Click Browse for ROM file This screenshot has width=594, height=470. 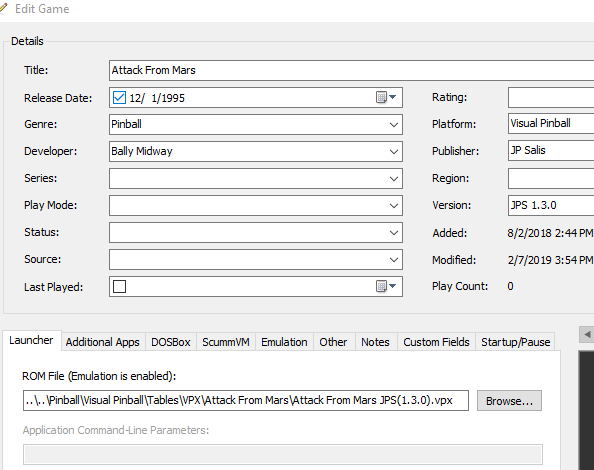pyautogui.click(x=509, y=401)
